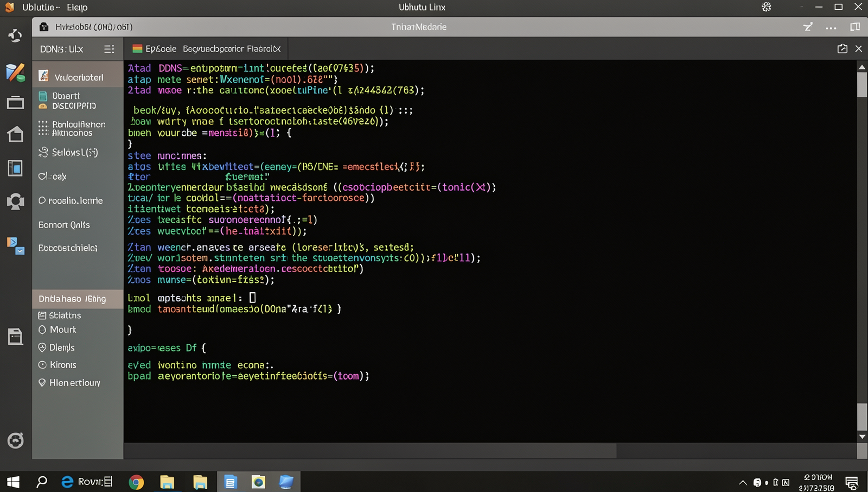Click the taskbar clock
Image resolution: width=868 pixels, height=492 pixels.
coord(816,482)
